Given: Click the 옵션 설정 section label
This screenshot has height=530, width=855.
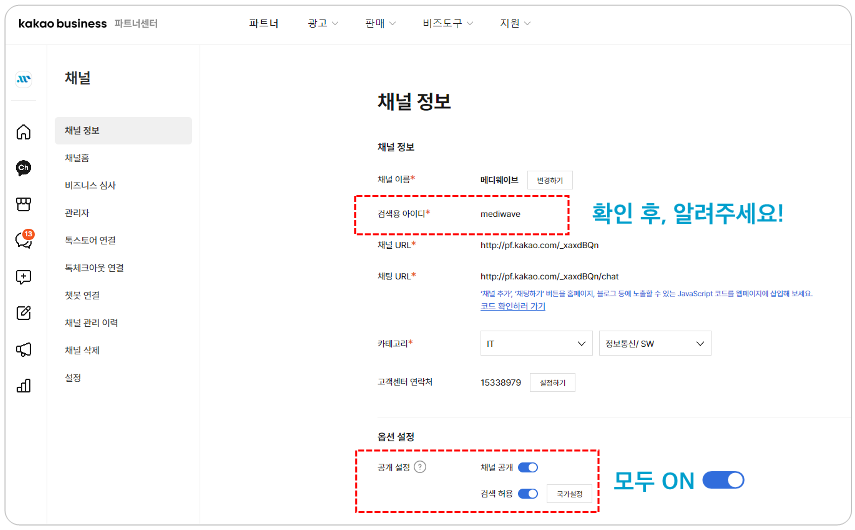Looking at the screenshot, I should [x=396, y=437].
